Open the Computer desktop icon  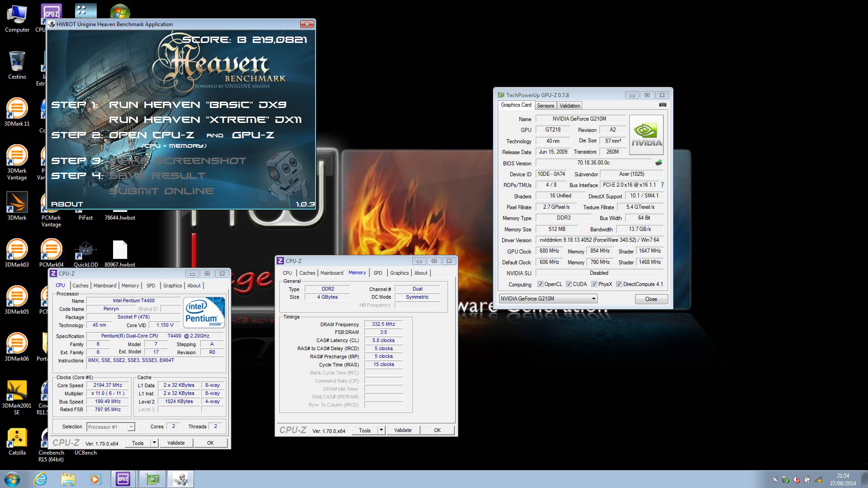[17, 18]
